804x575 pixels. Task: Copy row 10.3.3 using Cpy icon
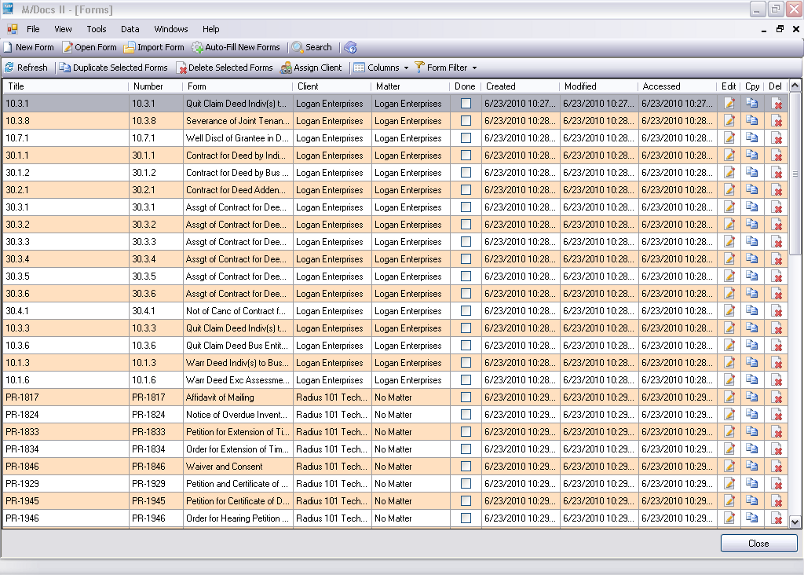click(x=752, y=328)
